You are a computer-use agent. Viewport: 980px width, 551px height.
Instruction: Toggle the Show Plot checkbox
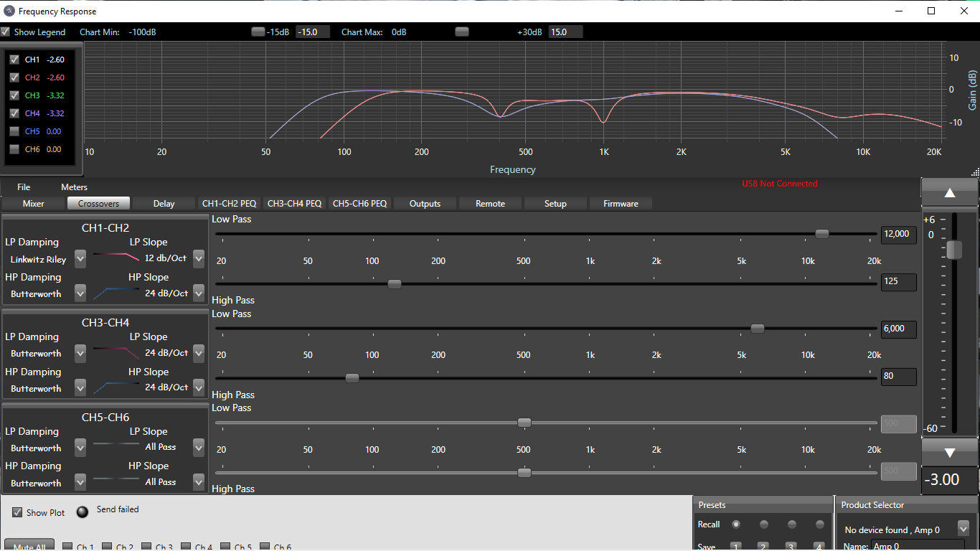(x=18, y=512)
